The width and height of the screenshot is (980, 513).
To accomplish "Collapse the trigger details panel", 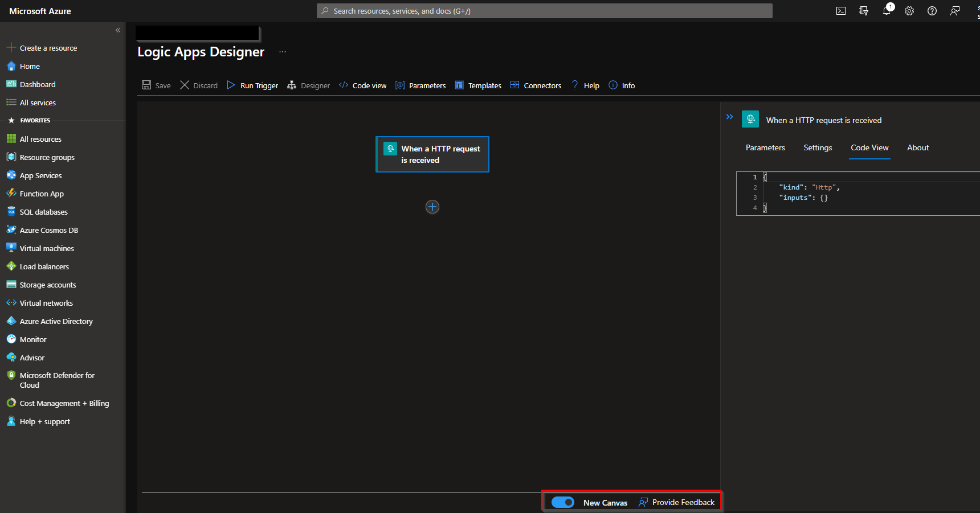I will pyautogui.click(x=729, y=117).
